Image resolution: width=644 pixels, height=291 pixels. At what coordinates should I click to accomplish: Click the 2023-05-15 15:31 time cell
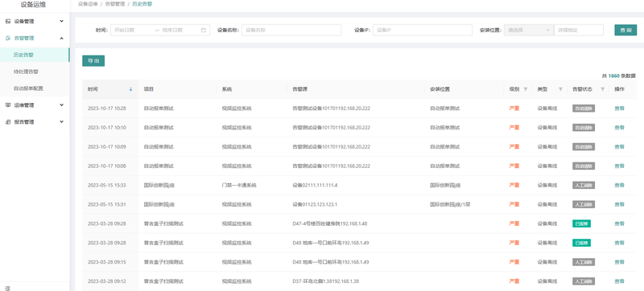(107, 204)
